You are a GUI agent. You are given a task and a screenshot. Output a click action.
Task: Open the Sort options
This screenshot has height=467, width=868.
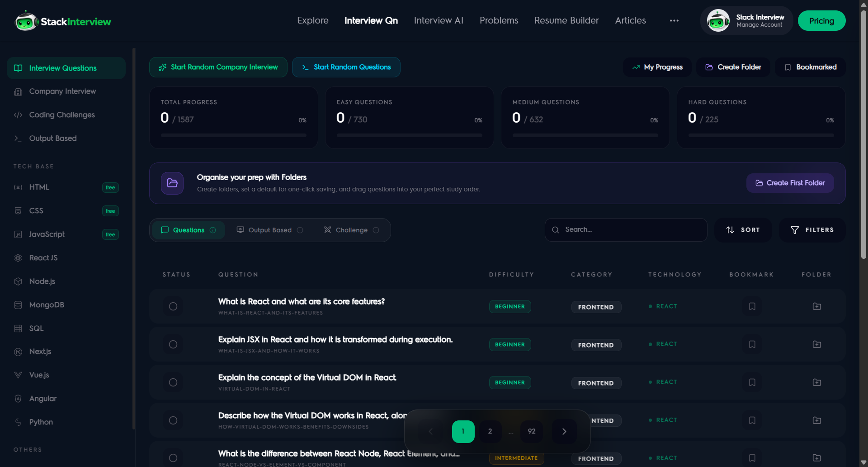743,230
